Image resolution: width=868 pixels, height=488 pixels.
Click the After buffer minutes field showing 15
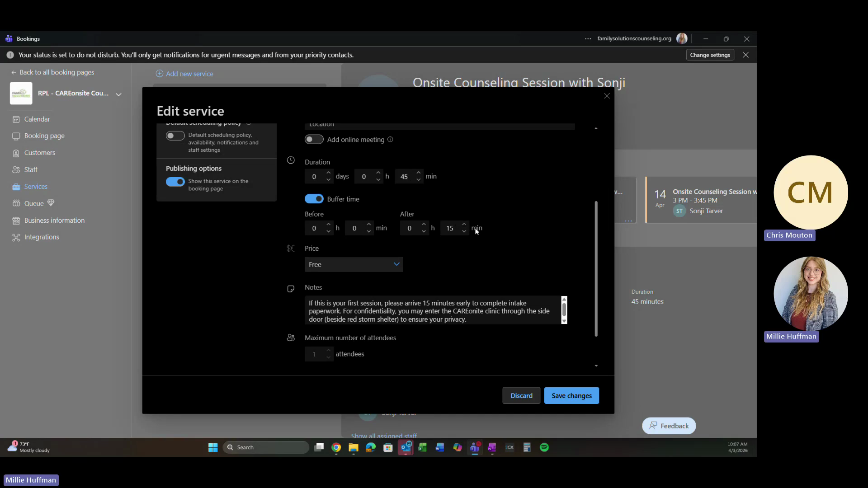(450, 228)
